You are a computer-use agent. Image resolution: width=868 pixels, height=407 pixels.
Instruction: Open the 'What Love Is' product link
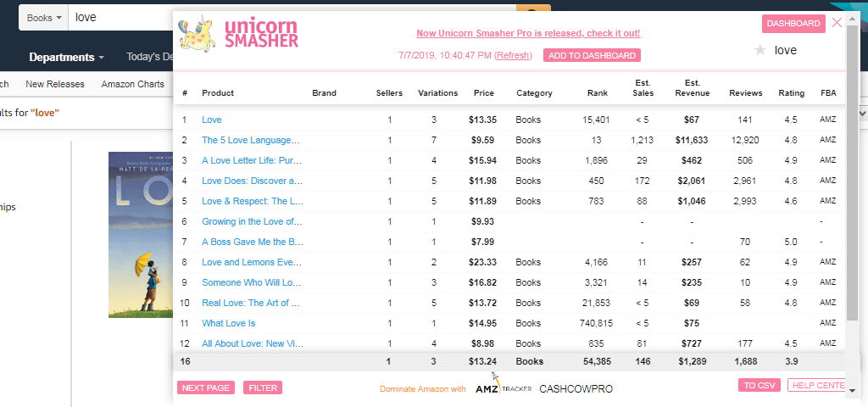229,323
